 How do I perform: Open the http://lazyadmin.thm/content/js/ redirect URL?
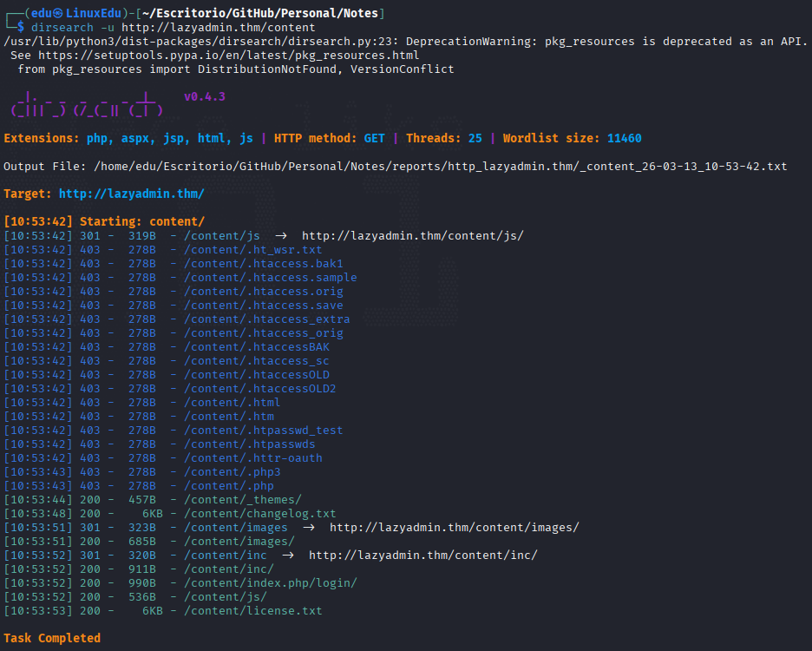(413, 236)
